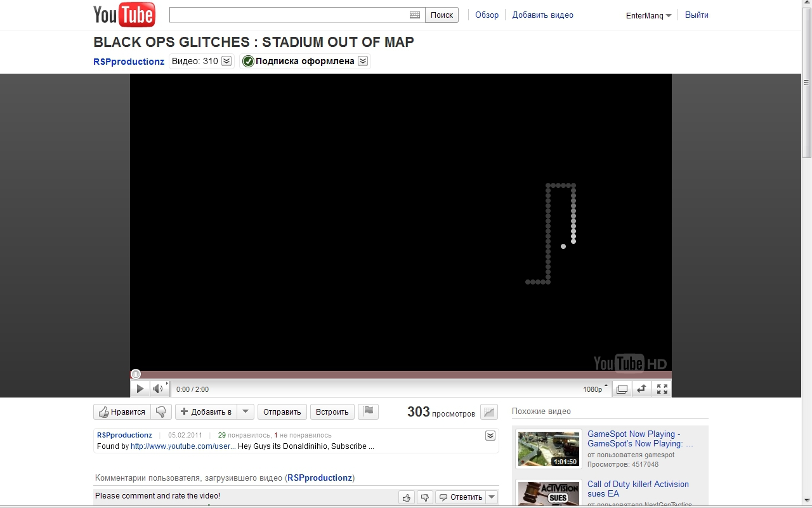Thumbs down the uploader's comment
The width and height of the screenshot is (812, 508).
[x=425, y=497]
